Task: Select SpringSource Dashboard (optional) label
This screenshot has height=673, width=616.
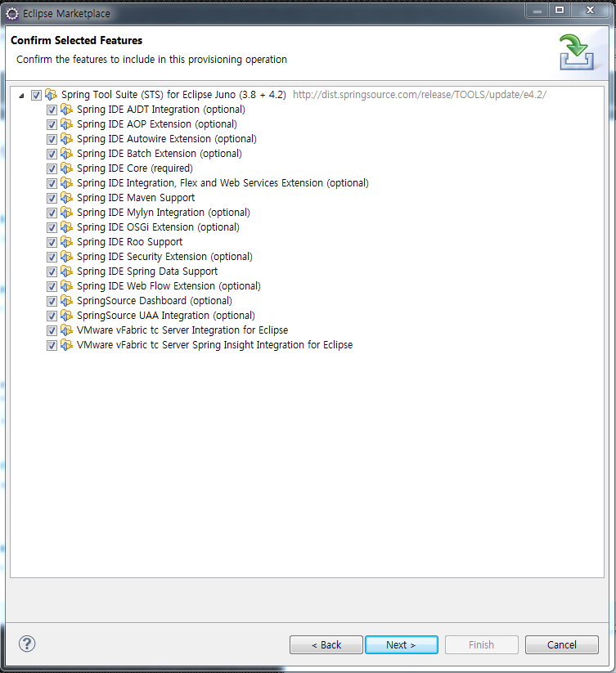Action: [155, 300]
